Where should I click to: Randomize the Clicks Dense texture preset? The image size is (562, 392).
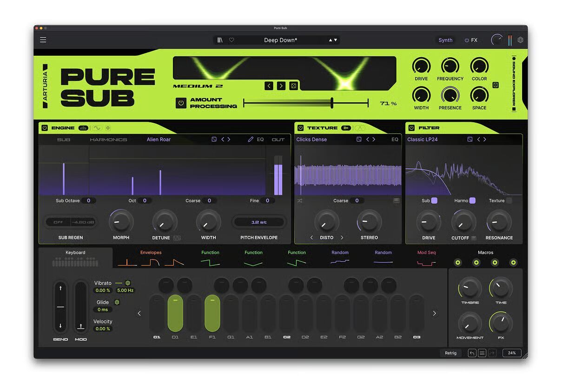click(359, 139)
